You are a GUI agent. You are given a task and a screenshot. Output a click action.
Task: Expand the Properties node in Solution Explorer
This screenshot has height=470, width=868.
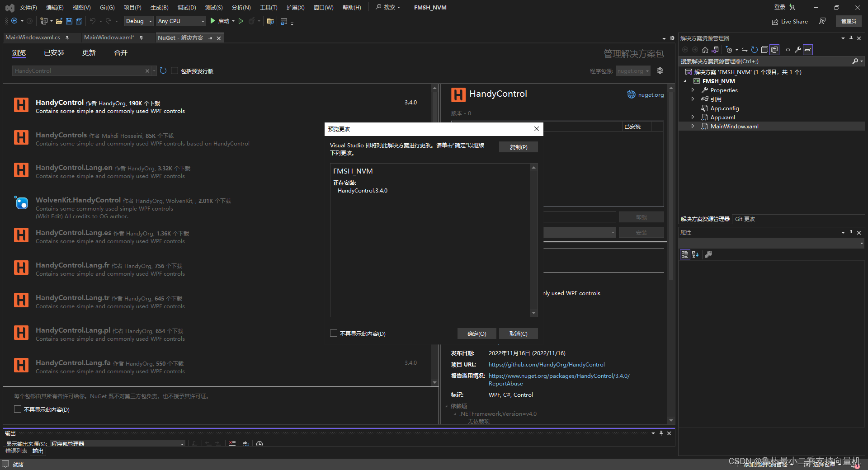pyautogui.click(x=693, y=90)
